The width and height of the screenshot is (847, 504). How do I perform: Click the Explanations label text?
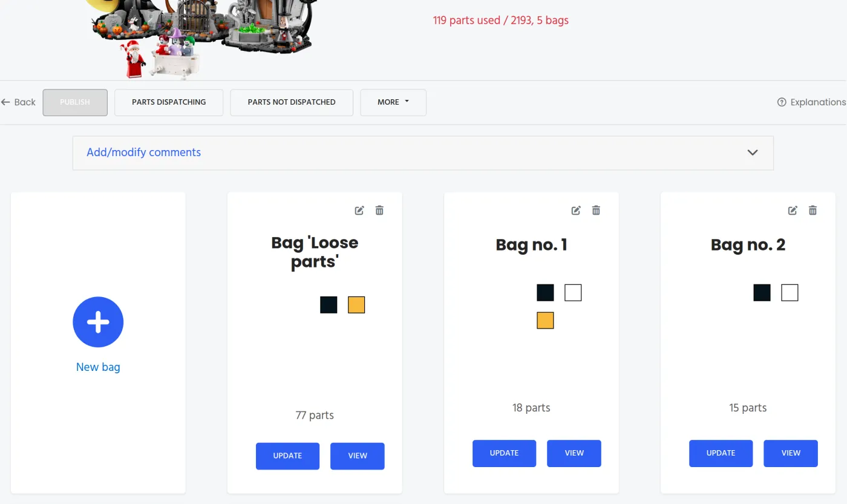tap(818, 102)
